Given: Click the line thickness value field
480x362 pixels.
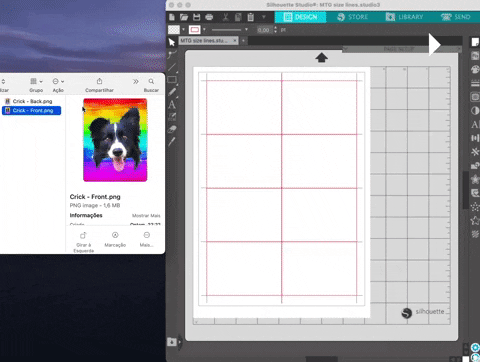Looking at the screenshot, I should [264, 30].
